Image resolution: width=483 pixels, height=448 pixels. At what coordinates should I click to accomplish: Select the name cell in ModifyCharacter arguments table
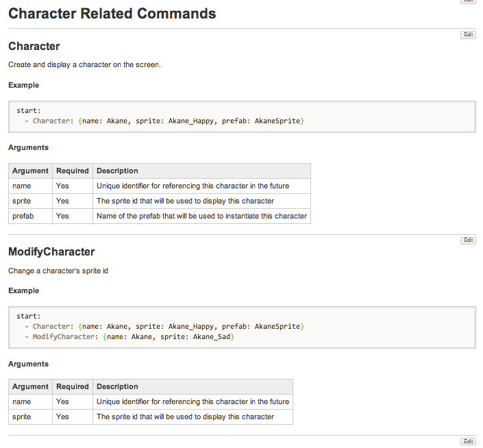pos(22,401)
